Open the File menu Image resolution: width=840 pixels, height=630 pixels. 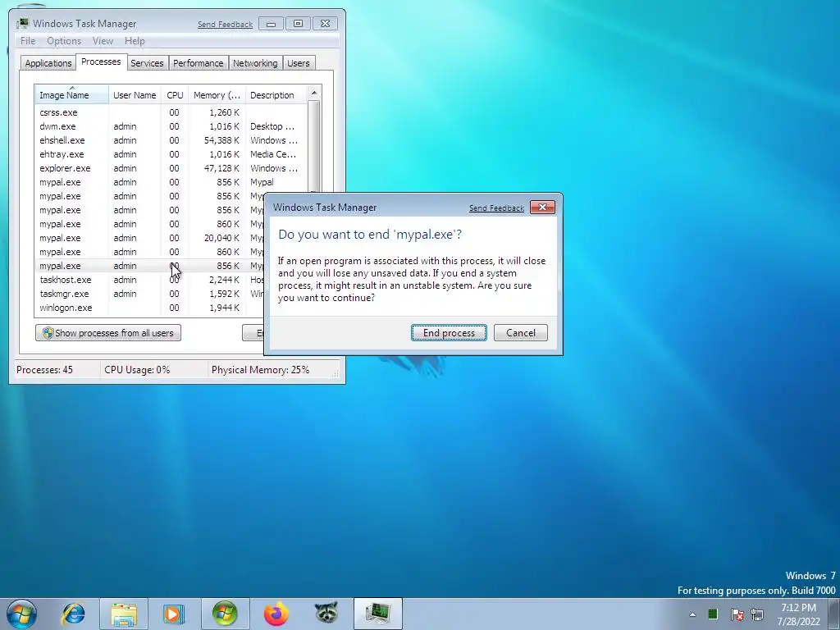(x=28, y=41)
